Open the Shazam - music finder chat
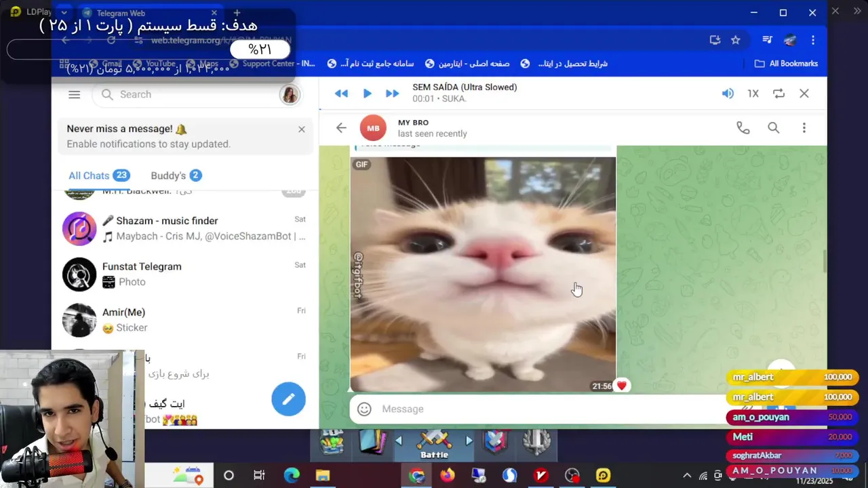 click(x=184, y=228)
